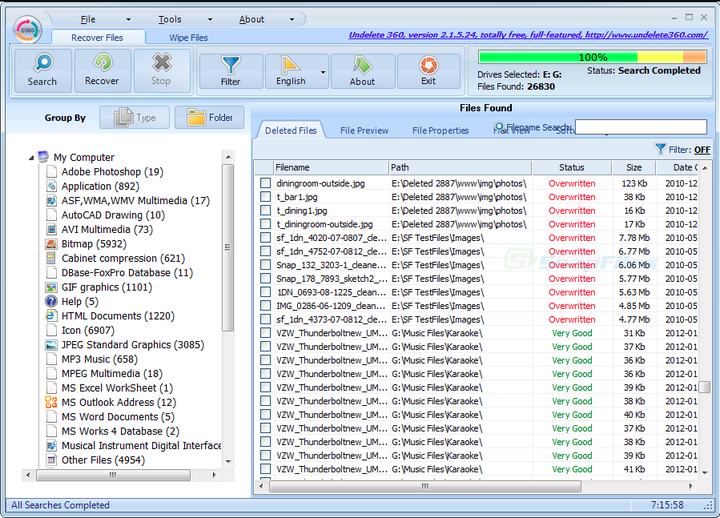This screenshot has height=518, width=720.
Task: Open the Undelete 360 website link
Action: [x=528, y=35]
